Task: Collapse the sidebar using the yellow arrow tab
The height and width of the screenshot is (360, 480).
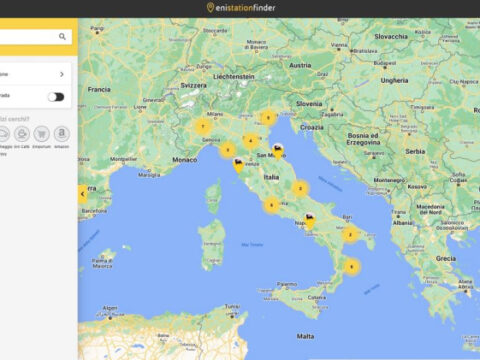Action: (82, 194)
